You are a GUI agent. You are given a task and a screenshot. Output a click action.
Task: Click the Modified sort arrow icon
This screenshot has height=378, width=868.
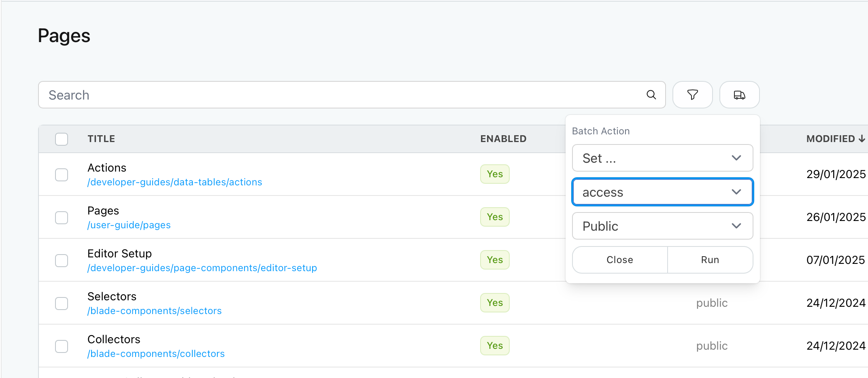(862, 138)
